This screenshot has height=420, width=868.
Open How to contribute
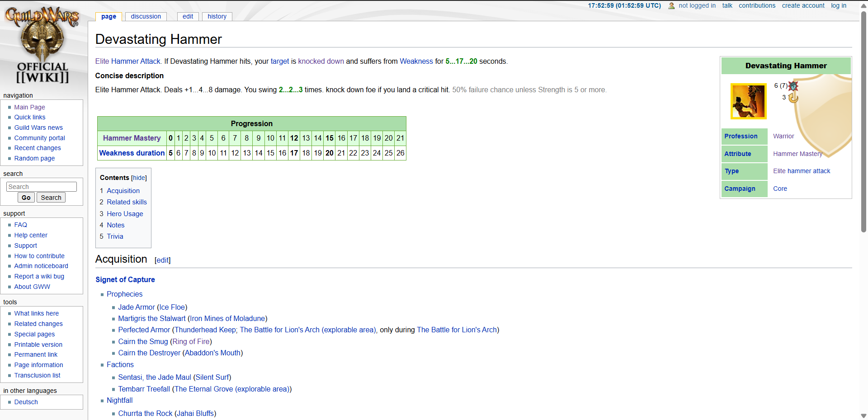39,256
